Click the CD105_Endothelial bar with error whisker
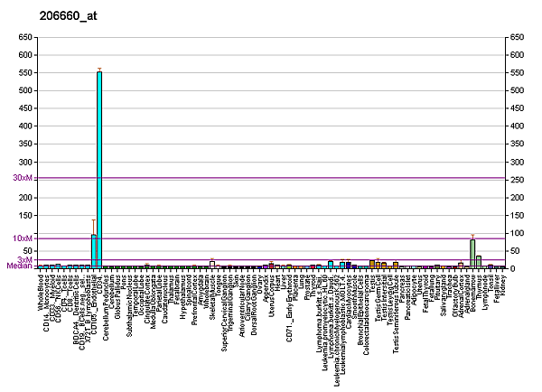Screen dimensions: 542x392 click(x=93, y=251)
